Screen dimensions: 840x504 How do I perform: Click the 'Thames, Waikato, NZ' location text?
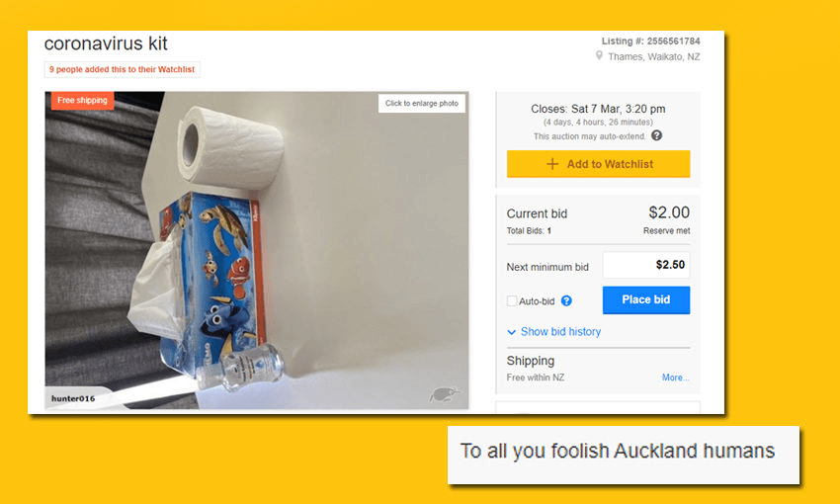coord(653,56)
